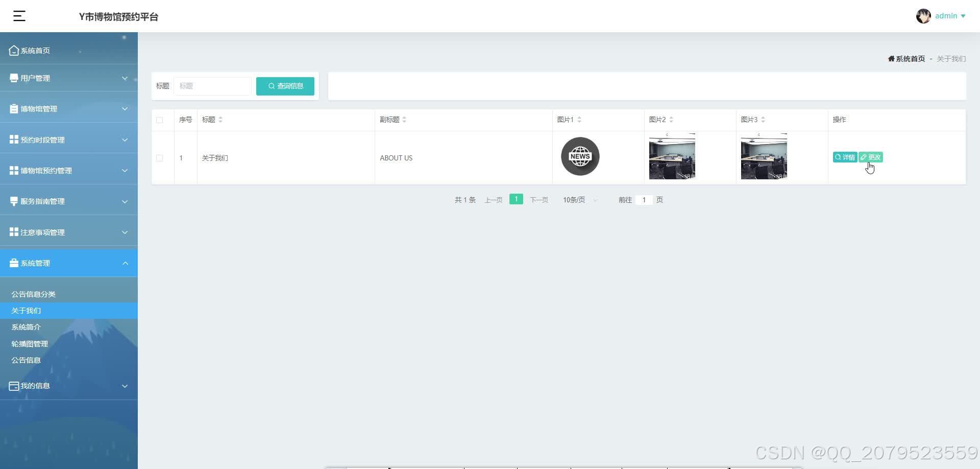The height and width of the screenshot is (469, 980).
Task: Expand the 注意事项管理 menu chevron
Action: pyautogui.click(x=125, y=232)
